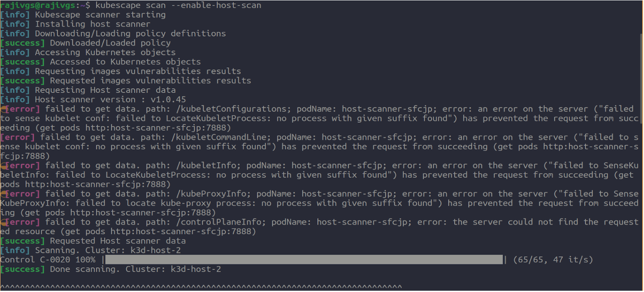Click the '(65/65, 47 it/s)' progress counter
The image size is (644, 292).
[553, 260]
